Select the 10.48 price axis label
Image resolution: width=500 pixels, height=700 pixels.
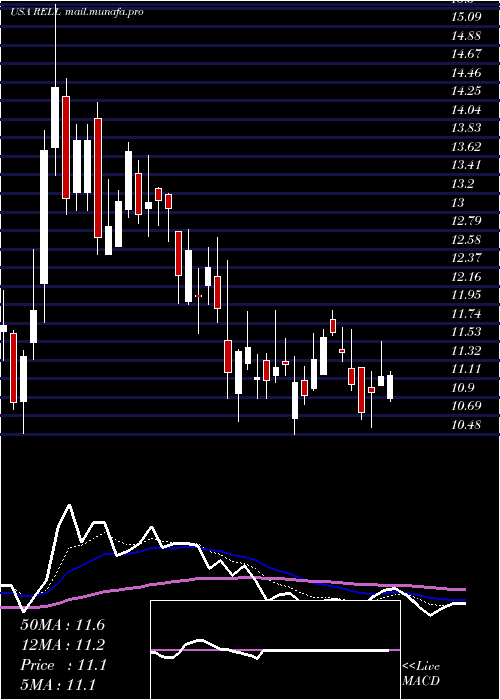click(467, 425)
